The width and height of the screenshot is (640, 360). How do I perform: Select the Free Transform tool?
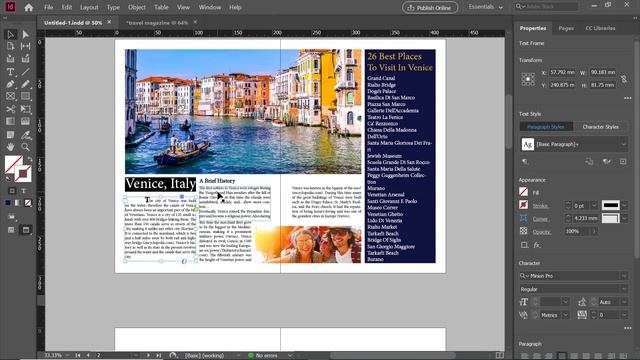pyautogui.click(x=25, y=109)
